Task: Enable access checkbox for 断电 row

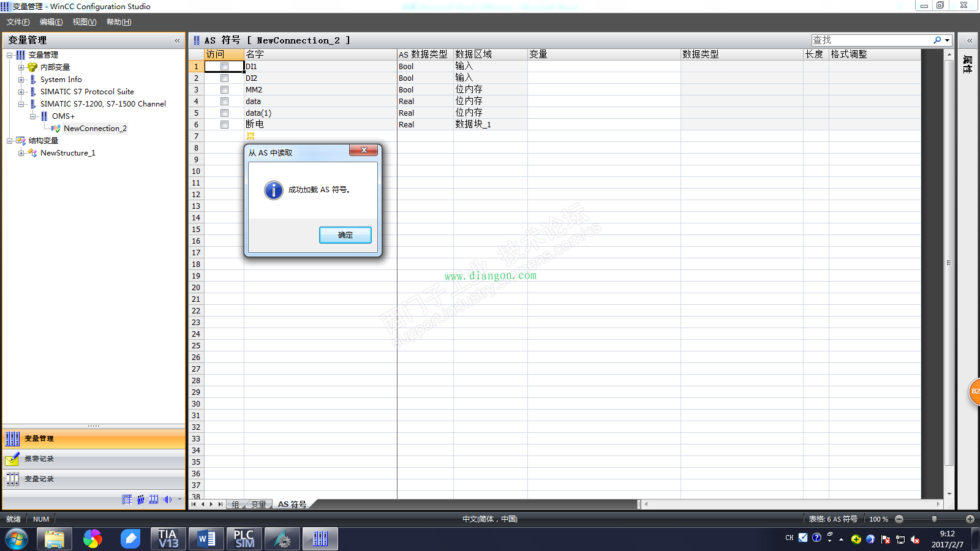Action: (x=224, y=125)
